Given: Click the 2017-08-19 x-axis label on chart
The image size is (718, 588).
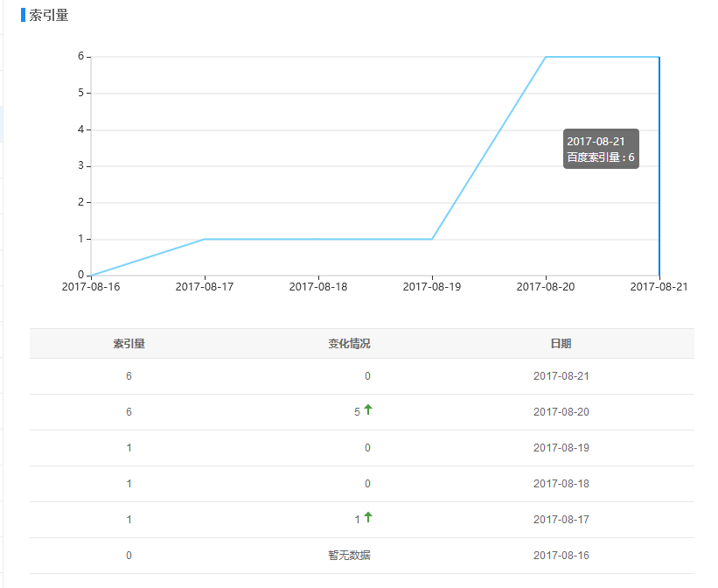Looking at the screenshot, I should pyautogui.click(x=432, y=287).
